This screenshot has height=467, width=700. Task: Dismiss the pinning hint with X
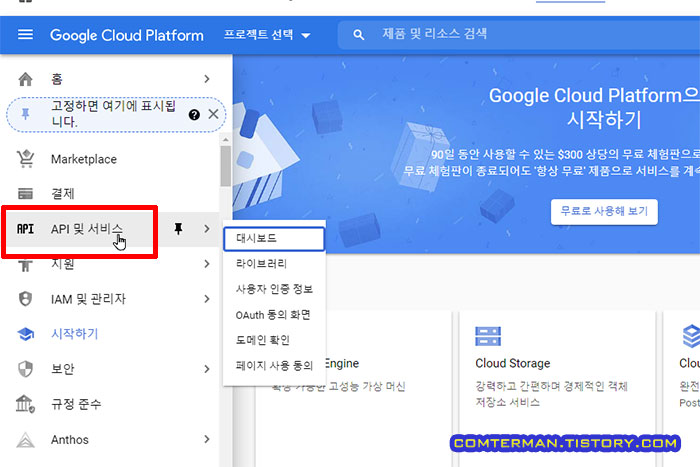[x=213, y=114]
